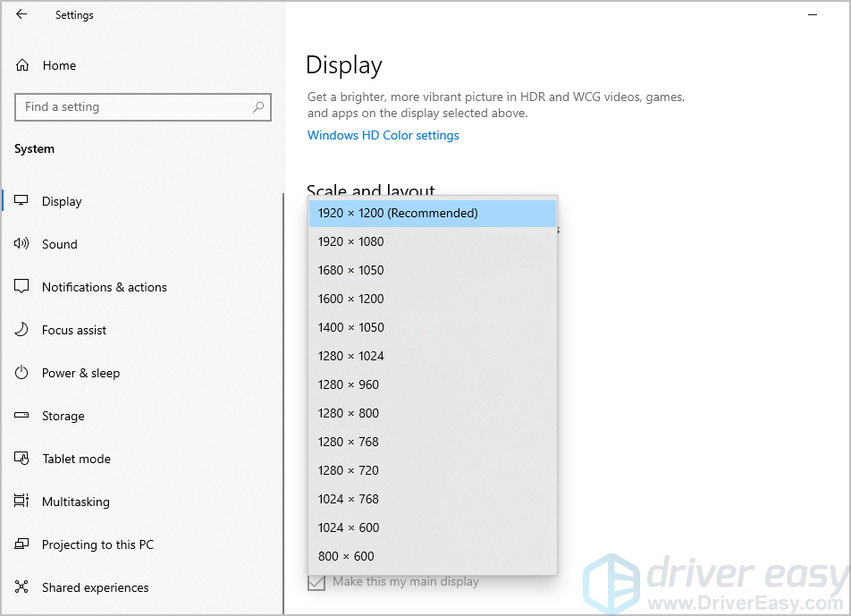This screenshot has height=616, width=851.
Task: Select 1920 × 1200 (Recommended) resolution
Action: [x=432, y=213]
